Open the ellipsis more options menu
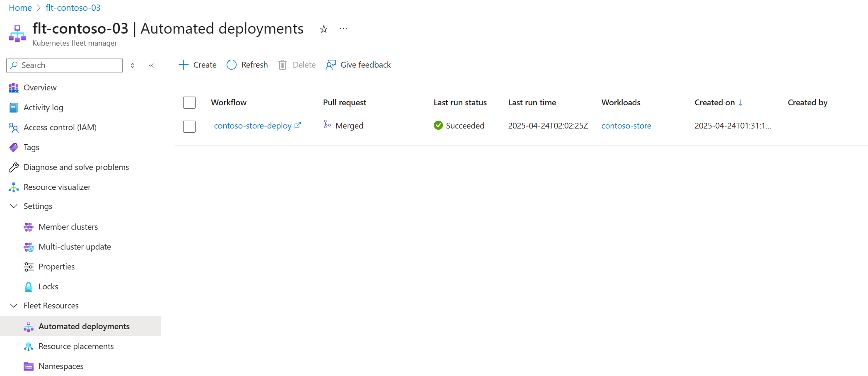This screenshot has height=376, width=868. [x=343, y=29]
